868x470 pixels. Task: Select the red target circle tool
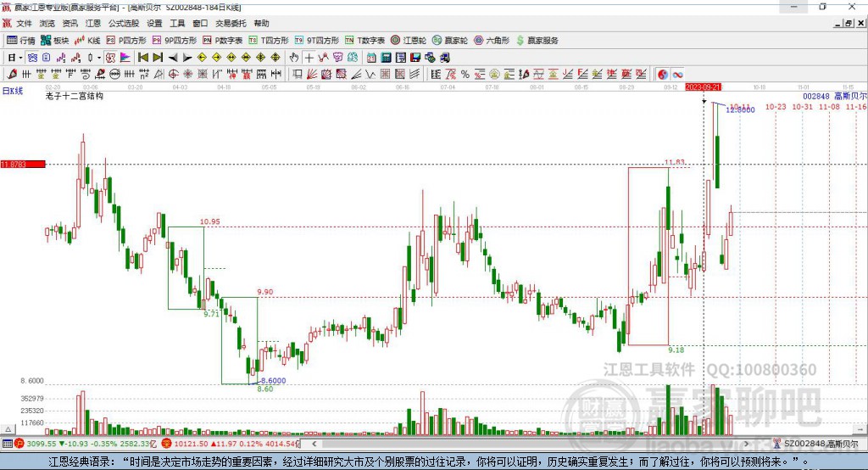point(173,75)
